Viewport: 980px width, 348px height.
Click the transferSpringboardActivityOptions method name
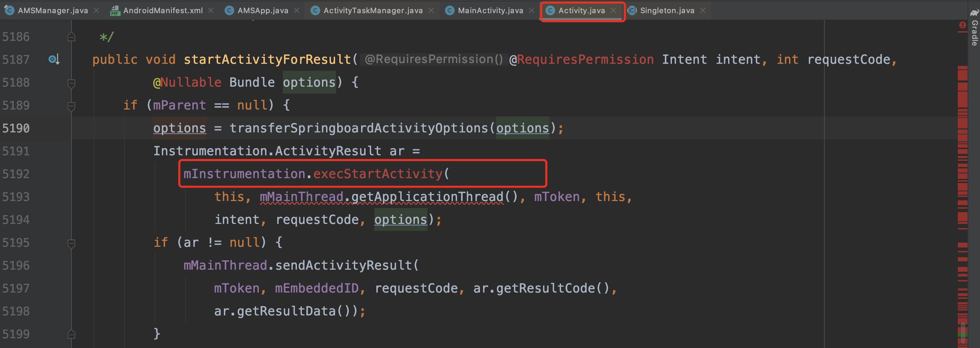click(x=358, y=128)
